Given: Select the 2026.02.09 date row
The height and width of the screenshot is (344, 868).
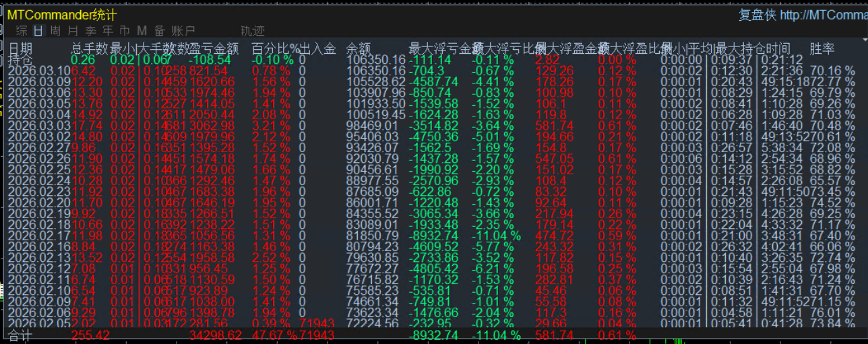Looking at the screenshot, I should pos(39,302).
